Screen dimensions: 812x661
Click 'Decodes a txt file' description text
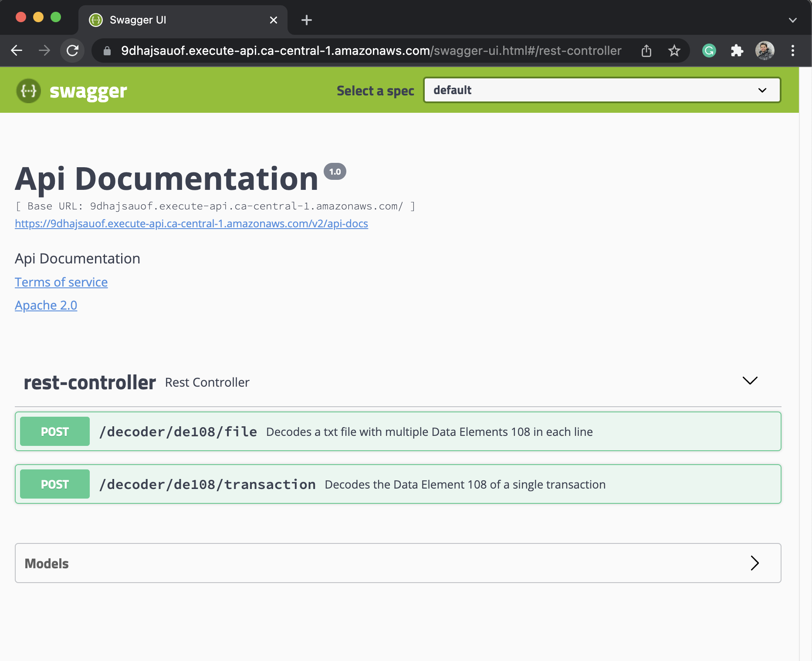tap(429, 432)
